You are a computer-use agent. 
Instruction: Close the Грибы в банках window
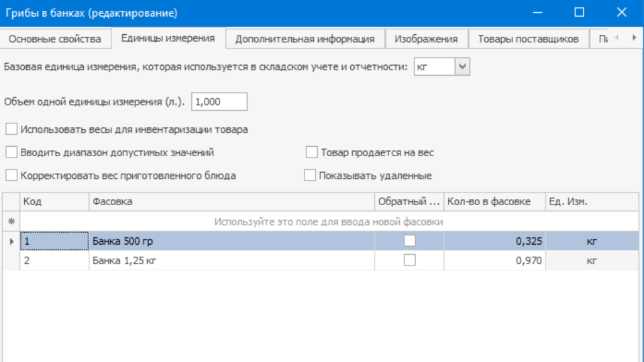coord(621,13)
